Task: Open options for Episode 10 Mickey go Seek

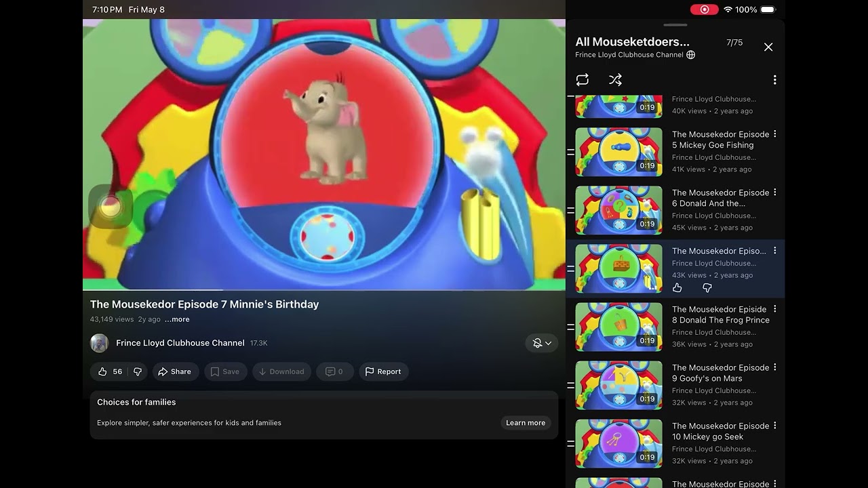Action: coord(775,426)
